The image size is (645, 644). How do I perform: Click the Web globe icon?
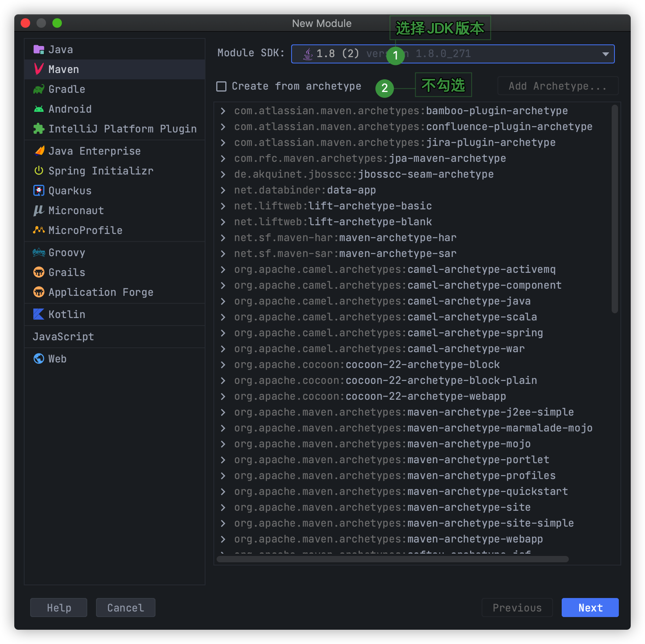point(39,359)
